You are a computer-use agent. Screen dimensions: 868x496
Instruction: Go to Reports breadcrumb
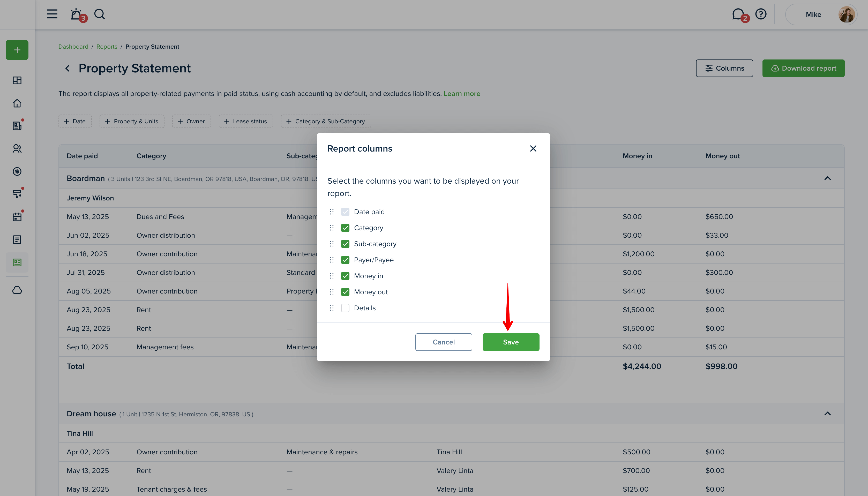coord(107,47)
